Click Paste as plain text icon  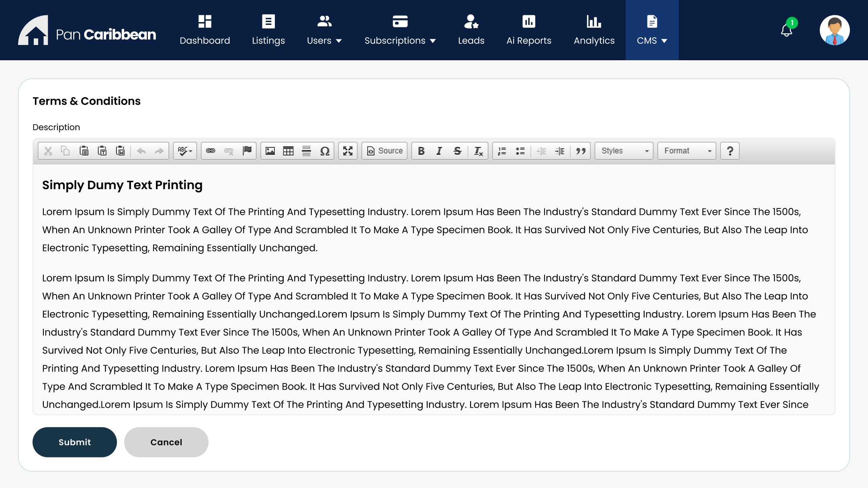(102, 151)
